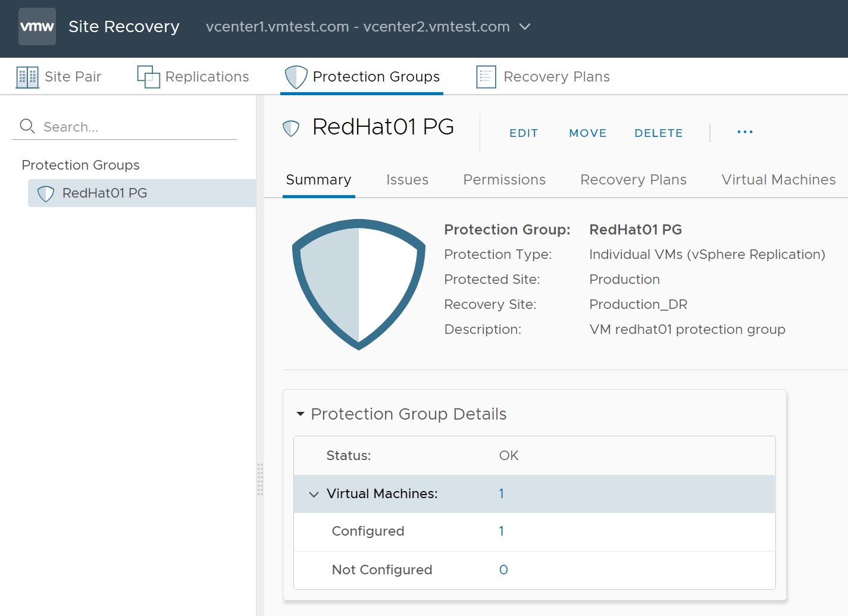Open the Recovery Plans sub-tab
This screenshot has width=848, height=616.
[x=633, y=180]
